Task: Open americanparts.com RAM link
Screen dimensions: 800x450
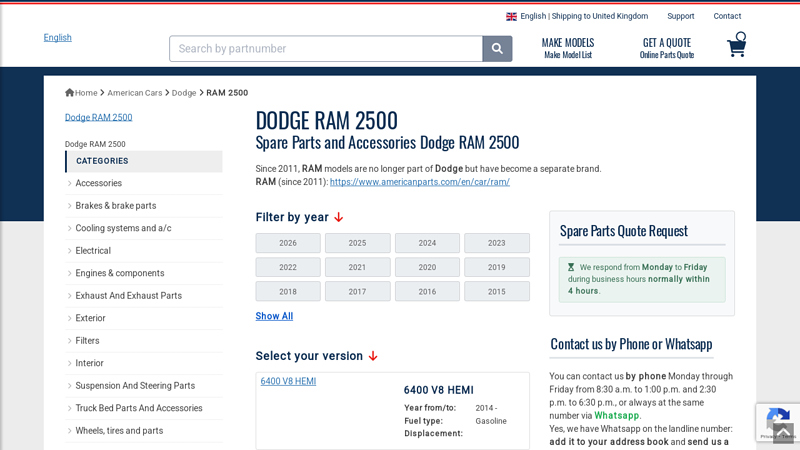Action: 419,182
